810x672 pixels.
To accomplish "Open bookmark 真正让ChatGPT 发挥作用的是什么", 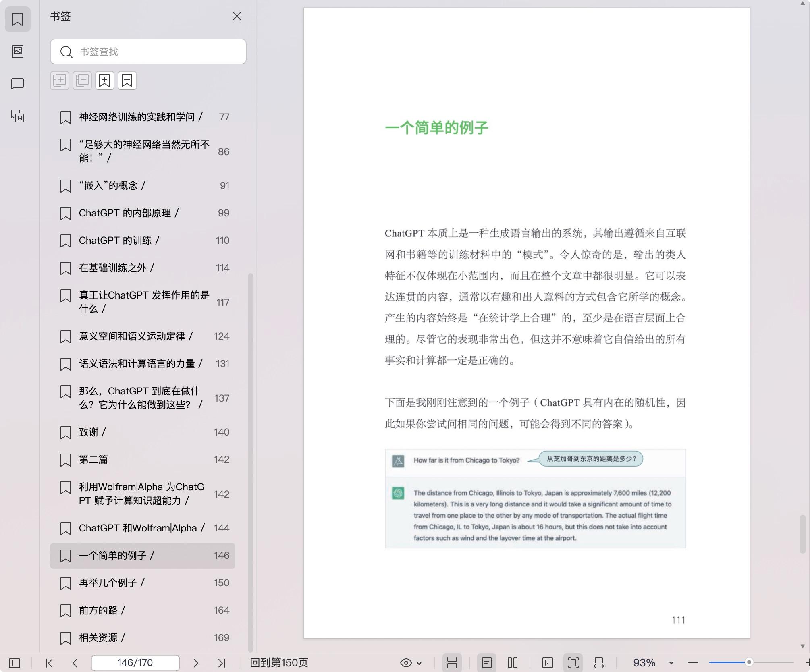I will pyautogui.click(x=143, y=302).
